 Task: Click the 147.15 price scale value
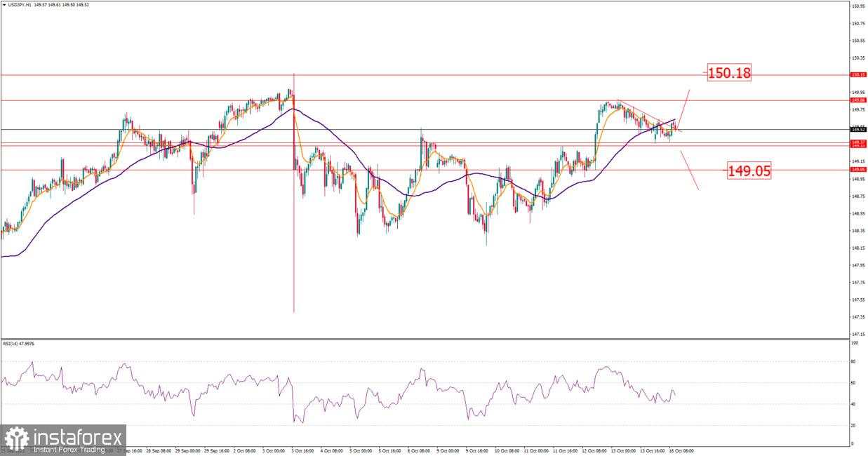pyautogui.click(x=857, y=334)
